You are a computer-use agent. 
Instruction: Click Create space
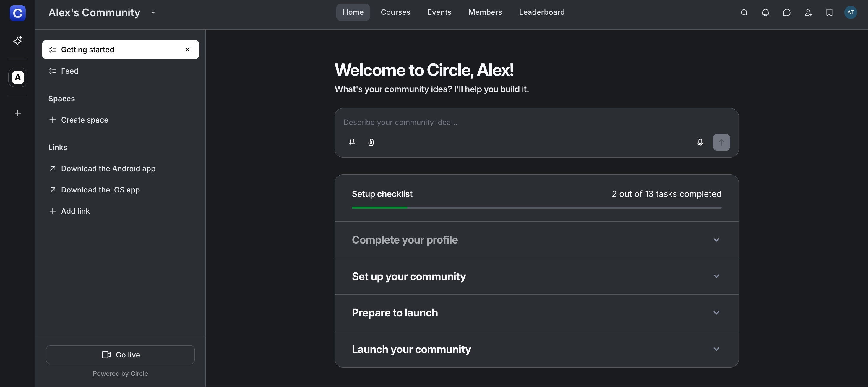pos(120,120)
